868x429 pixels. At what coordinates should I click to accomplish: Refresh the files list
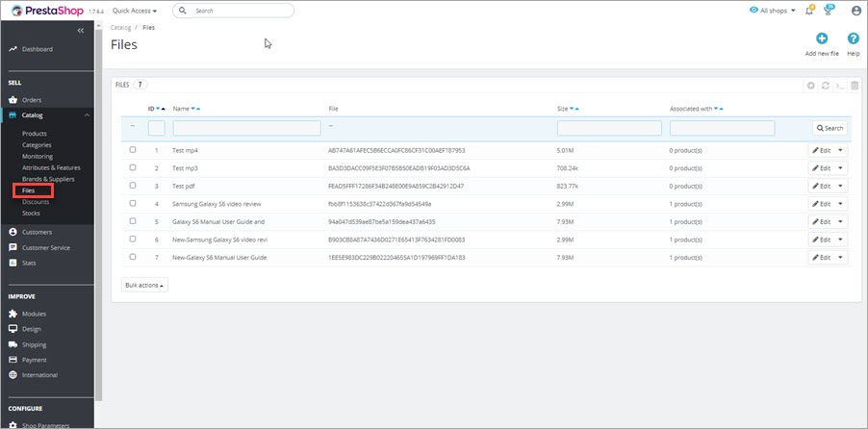[826, 86]
